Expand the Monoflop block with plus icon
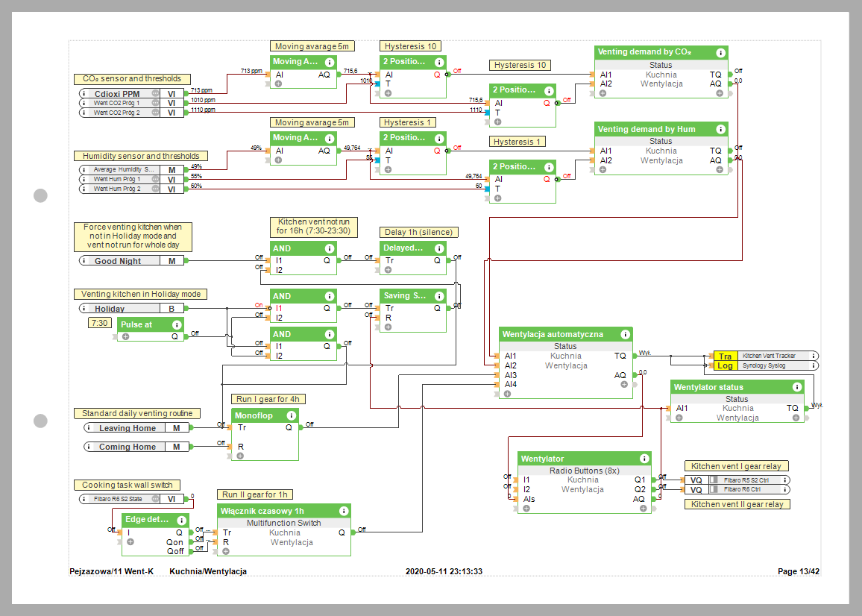Image resolution: width=862 pixels, height=616 pixels. coord(240,456)
